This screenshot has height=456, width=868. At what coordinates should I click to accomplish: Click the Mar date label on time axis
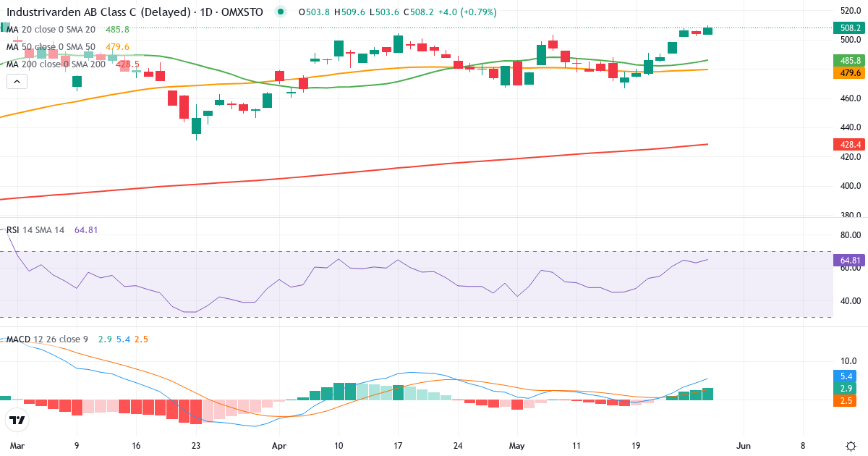pos(16,445)
